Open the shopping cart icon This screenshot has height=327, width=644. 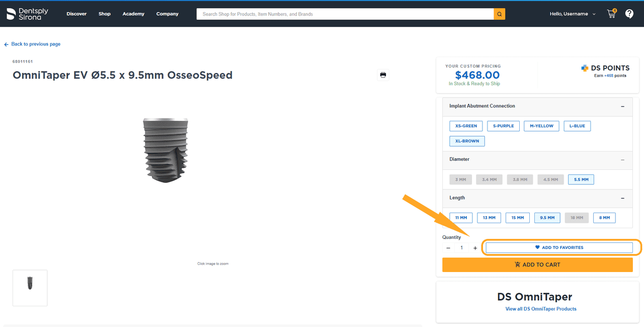(x=612, y=14)
